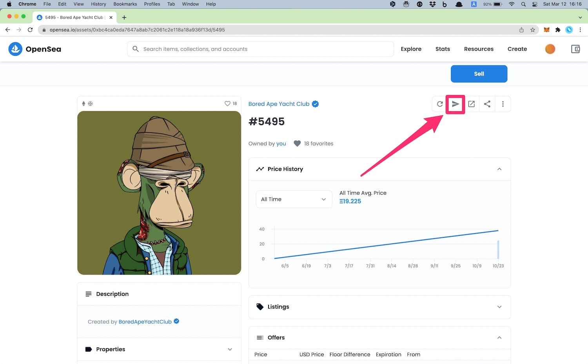The width and height of the screenshot is (588, 364).
Task: Click the Floor Difference column header
Action: 350,354
